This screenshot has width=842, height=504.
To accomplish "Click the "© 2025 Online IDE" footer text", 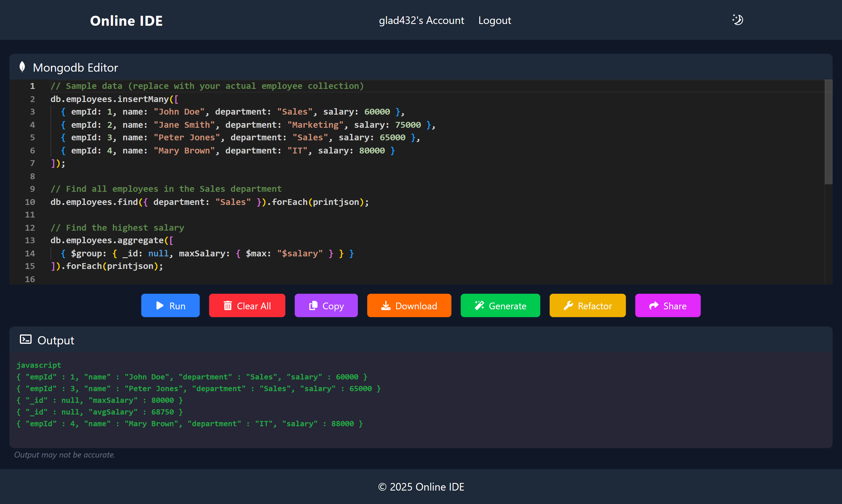I will pos(421,487).
